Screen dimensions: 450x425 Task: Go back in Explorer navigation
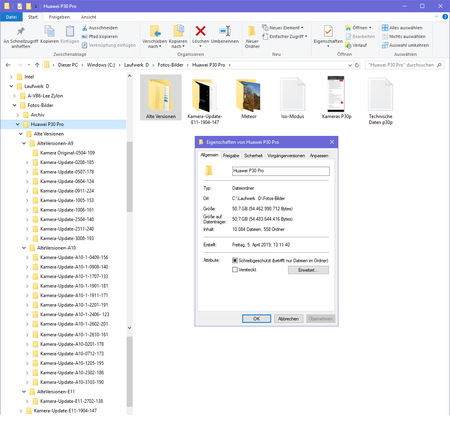[x=8, y=65]
